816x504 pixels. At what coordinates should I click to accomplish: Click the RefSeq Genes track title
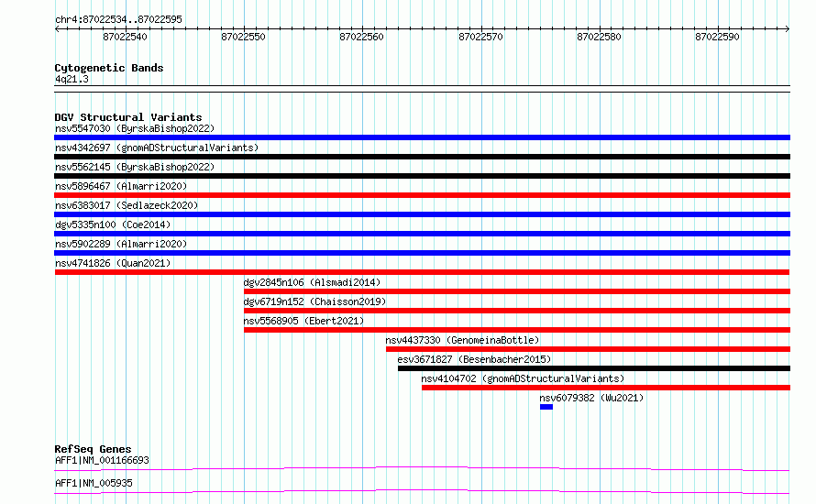click(x=93, y=449)
